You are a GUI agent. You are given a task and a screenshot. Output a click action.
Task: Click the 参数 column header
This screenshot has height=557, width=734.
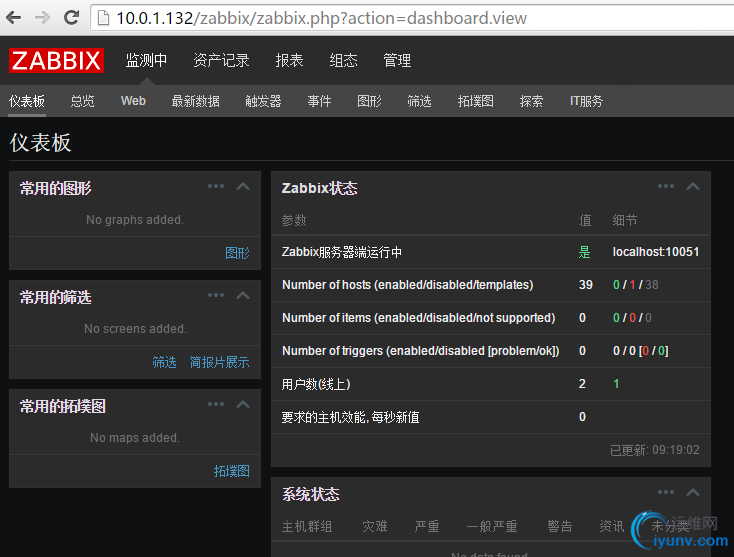coord(294,220)
